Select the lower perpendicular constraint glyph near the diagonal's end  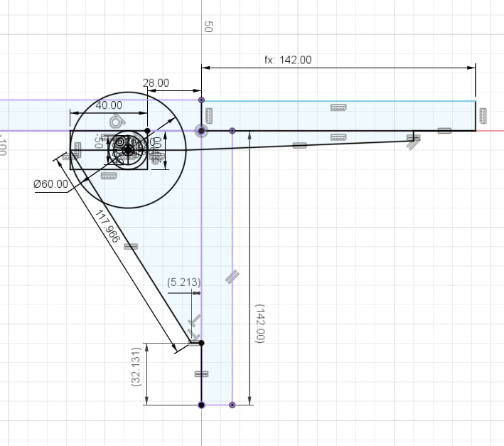pyautogui.click(x=193, y=334)
